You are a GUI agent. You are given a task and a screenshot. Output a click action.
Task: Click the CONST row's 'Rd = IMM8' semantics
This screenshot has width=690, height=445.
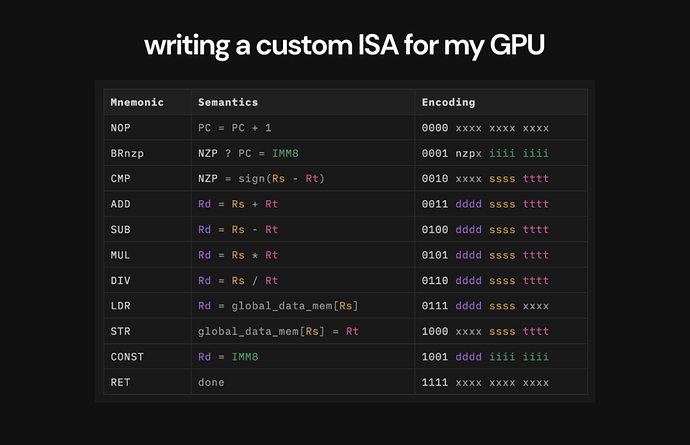(x=225, y=356)
